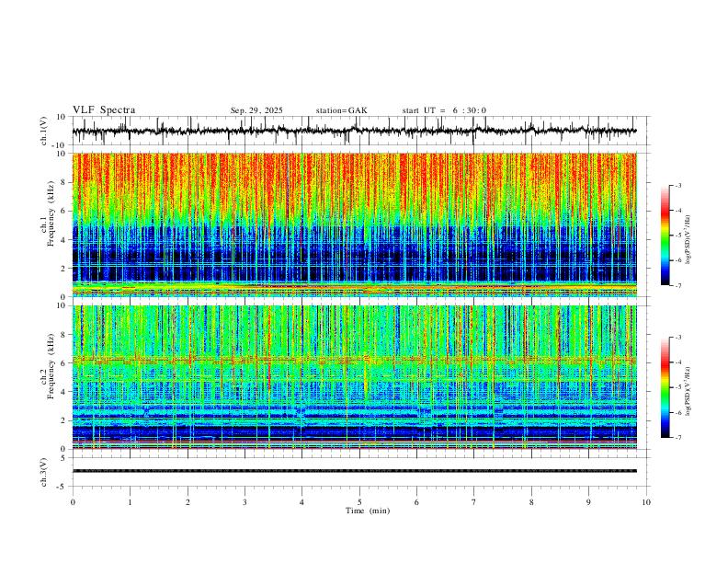The width and height of the screenshot is (728, 563).
Task: Click the "4" tick on the Time axis
Action: [x=301, y=502]
